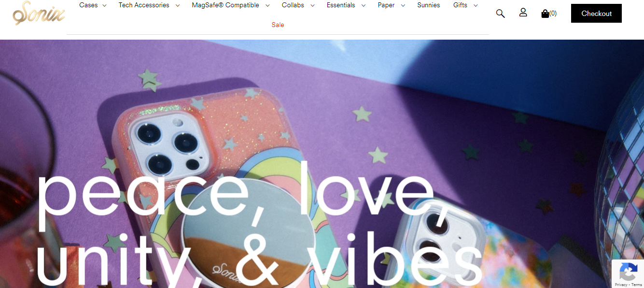
Task: Open the Sunnies menu item
Action: point(429,5)
